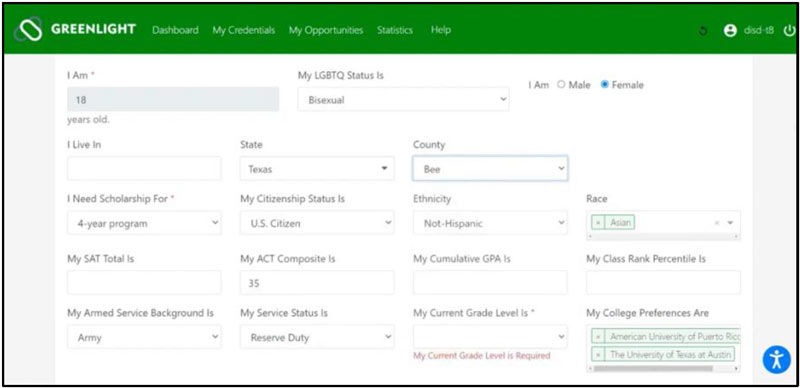Remove American University of Puerto Rico tag

pos(598,337)
